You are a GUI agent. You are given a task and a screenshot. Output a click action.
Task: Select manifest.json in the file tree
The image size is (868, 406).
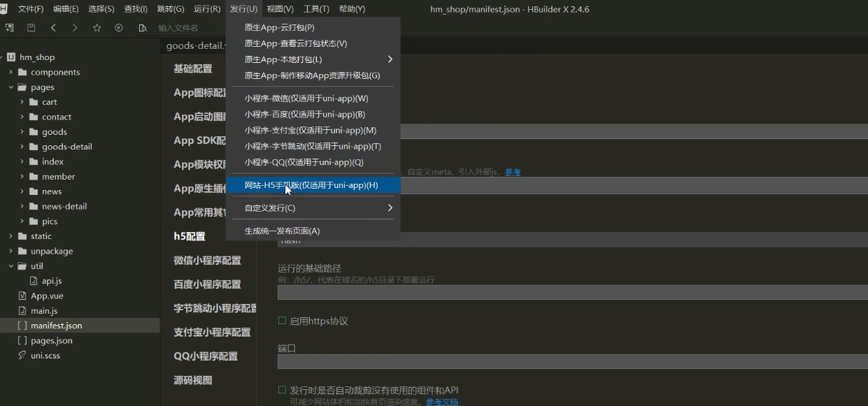click(x=80, y=326)
